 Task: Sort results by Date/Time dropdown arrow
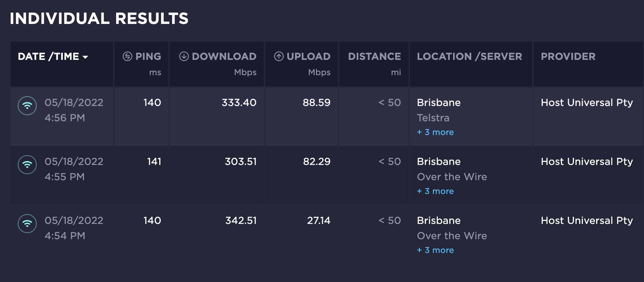click(x=85, y=57)
